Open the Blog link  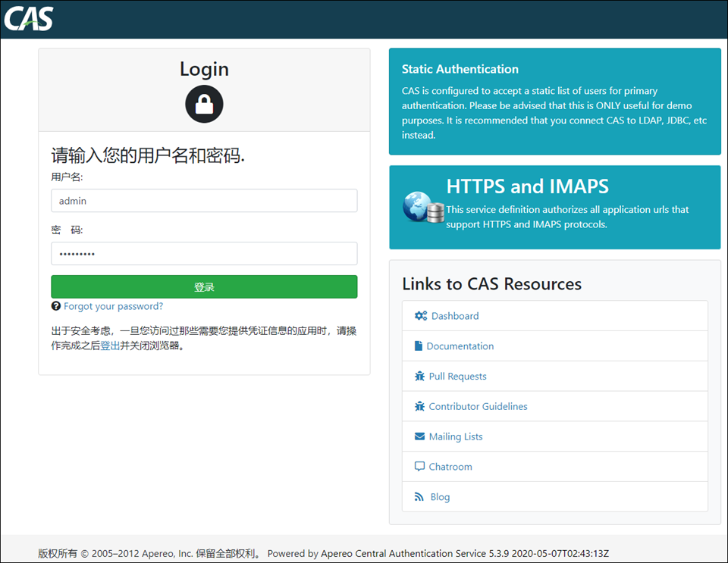(x=440, y=497)
